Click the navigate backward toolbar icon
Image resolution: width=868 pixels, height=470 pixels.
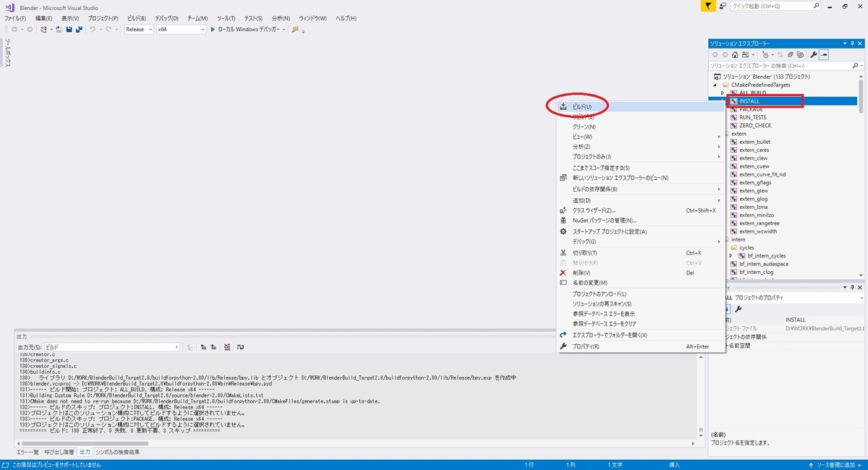click(13, 30)
